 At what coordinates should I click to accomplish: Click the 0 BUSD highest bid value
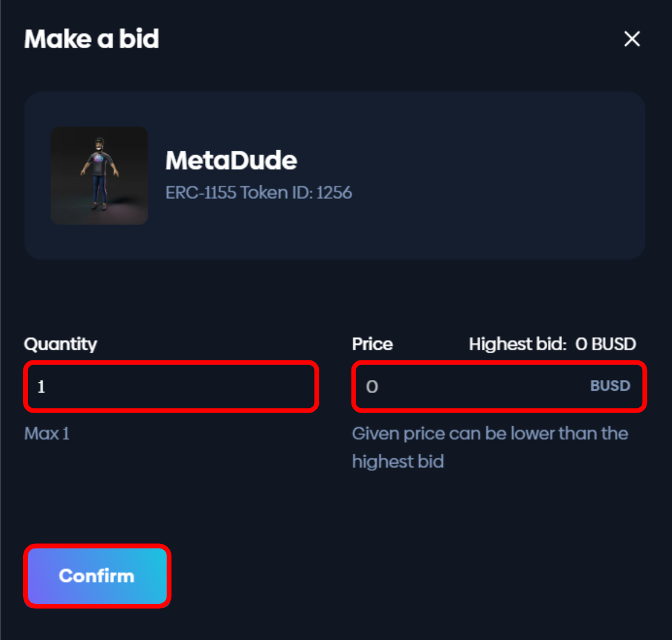pos(606,344)
